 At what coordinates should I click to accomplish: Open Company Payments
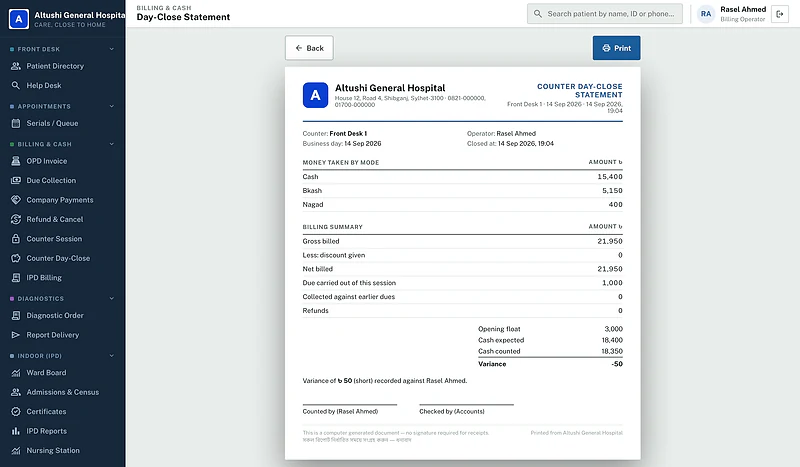[x=62, y=200]
